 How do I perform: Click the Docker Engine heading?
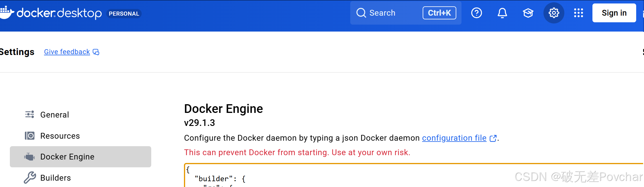tap(223, 109)
